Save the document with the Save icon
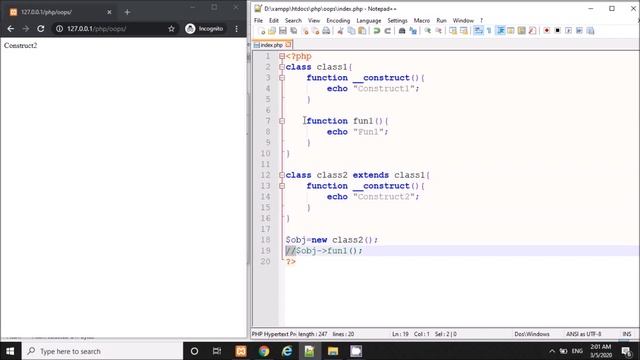Viewport: 640px width, 360px height. click(x=282, y=31)
